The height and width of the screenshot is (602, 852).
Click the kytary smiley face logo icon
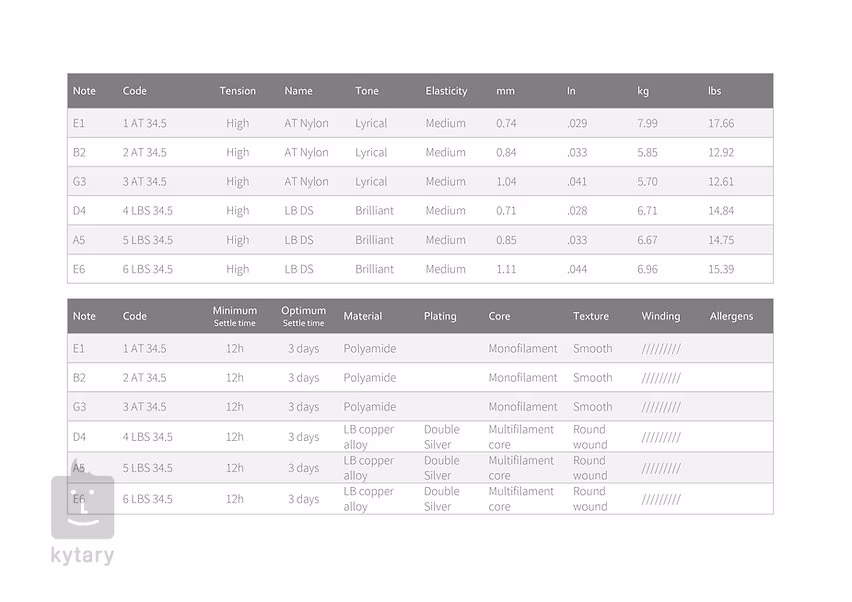tap(82, 506)
